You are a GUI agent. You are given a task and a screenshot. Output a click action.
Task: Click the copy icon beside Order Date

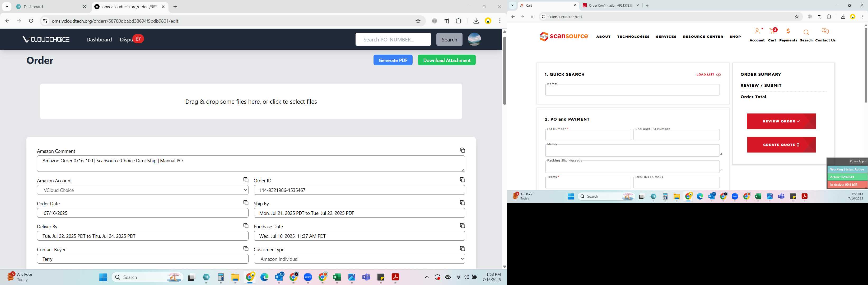pos(246,203)
